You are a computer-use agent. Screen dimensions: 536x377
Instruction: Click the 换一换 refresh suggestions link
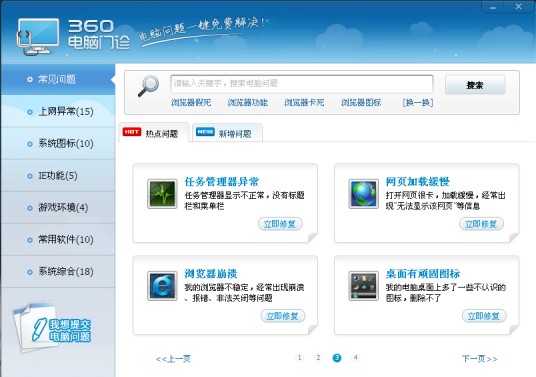418,102
